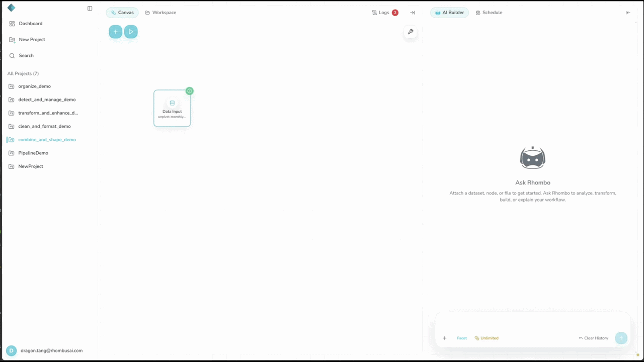Collapse the left sidebar panel icon
The height and width of the screenshot is (362, 644).
click(90, 8)
